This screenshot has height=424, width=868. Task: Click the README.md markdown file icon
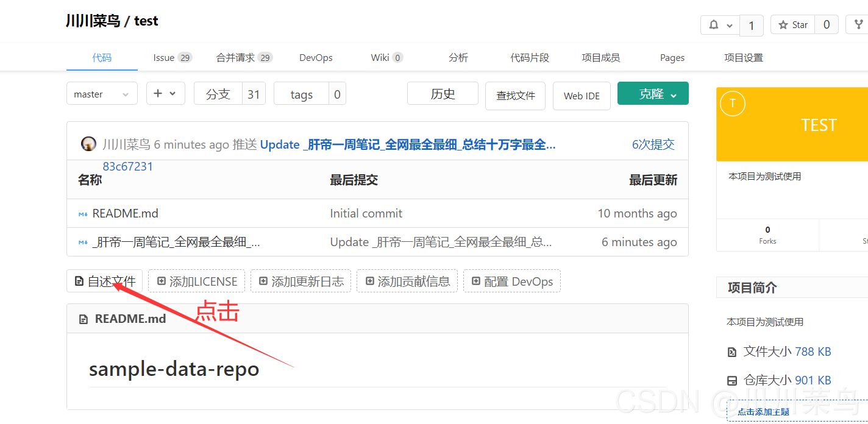tap(83, 214)
